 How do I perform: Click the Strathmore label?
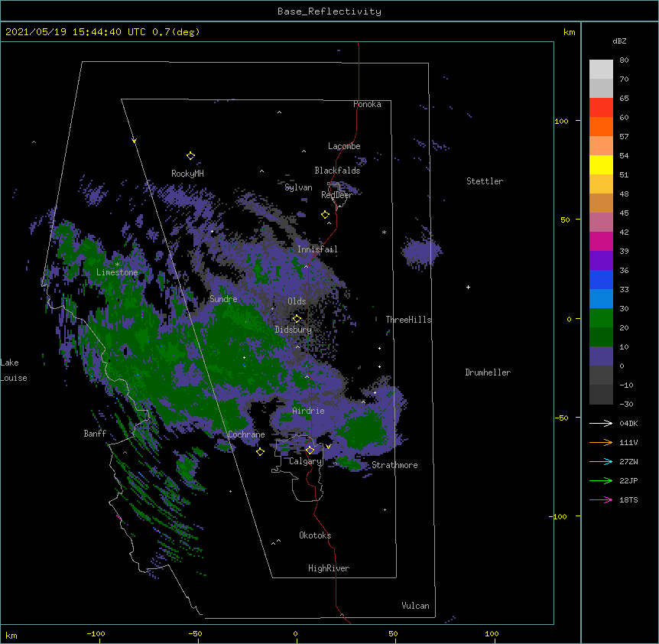[x=394, y=465]
